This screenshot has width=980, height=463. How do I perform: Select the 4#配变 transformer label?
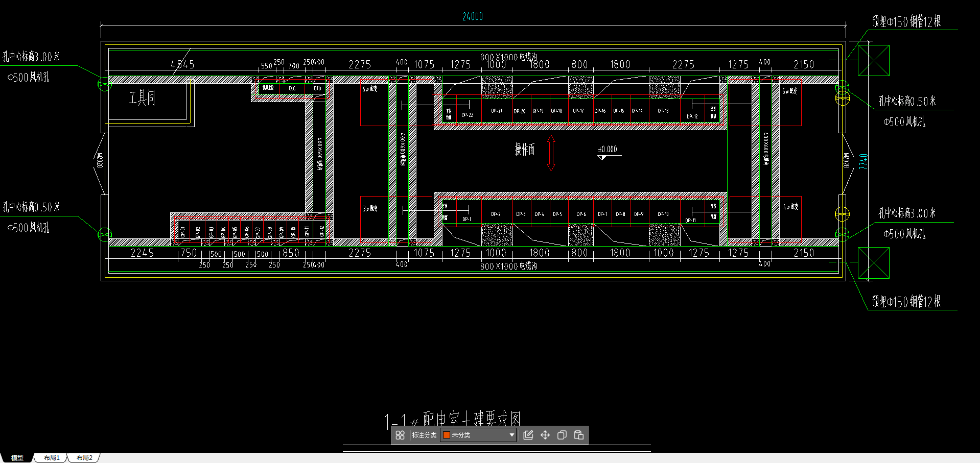coord(790,207)
